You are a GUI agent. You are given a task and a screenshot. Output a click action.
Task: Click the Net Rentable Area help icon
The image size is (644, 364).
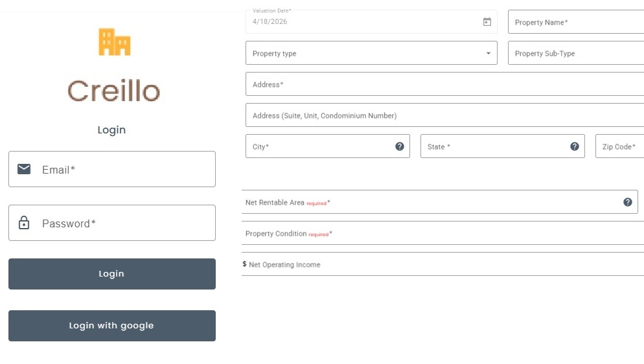(x=628, y=202)
